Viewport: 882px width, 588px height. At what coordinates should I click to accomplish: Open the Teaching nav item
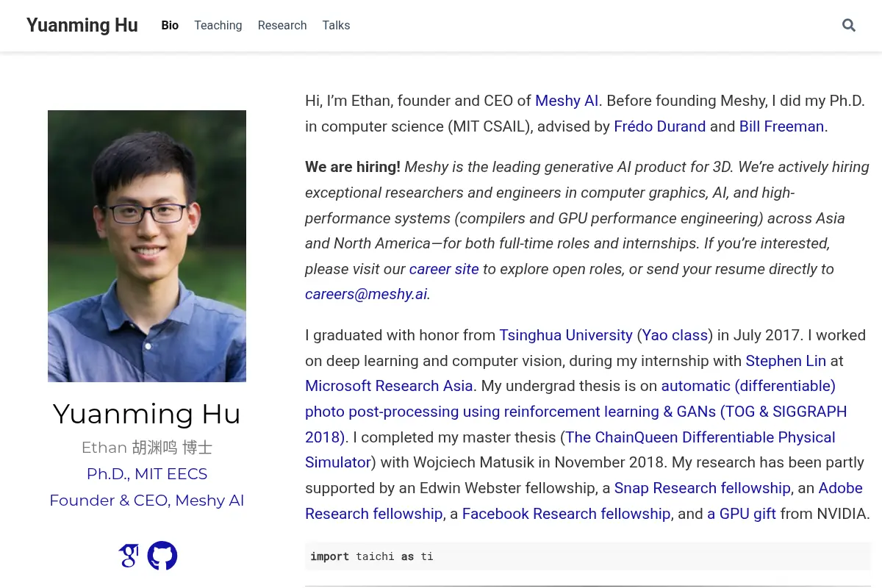pos(218,25)
